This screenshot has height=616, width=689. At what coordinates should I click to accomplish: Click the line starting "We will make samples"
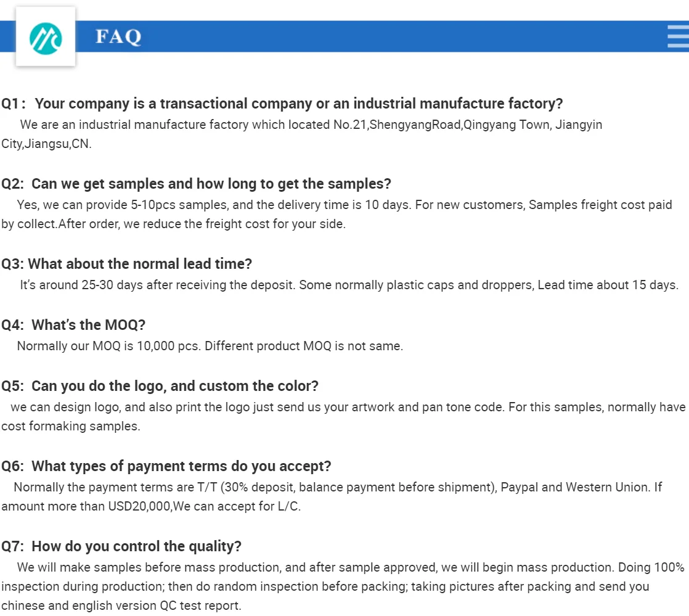point(350,567)
